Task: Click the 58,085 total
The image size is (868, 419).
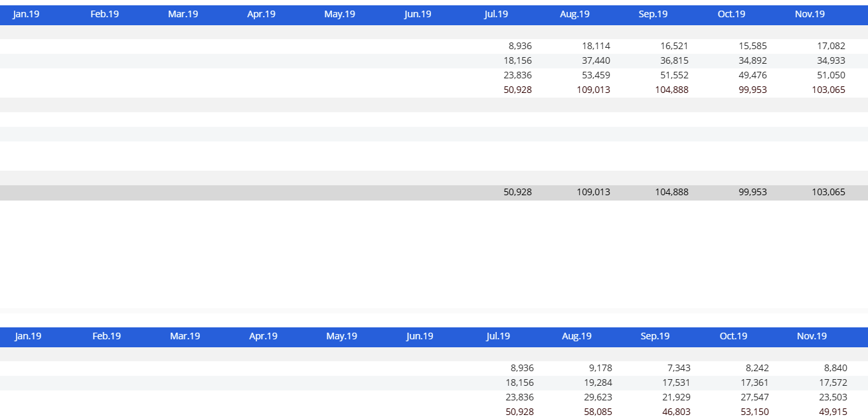Action: coord(598,412)
